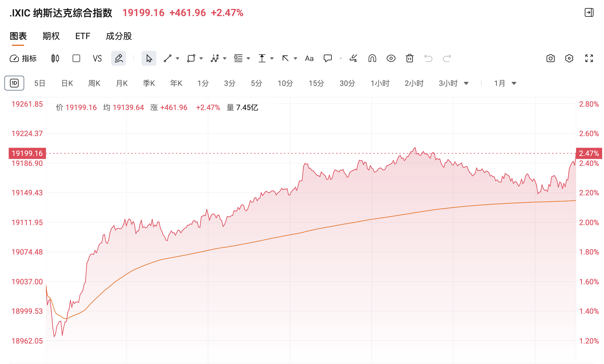This screenshot has width=604, height=364.
Task: Select the trend line drawing tool
Action: pos(168,58)
